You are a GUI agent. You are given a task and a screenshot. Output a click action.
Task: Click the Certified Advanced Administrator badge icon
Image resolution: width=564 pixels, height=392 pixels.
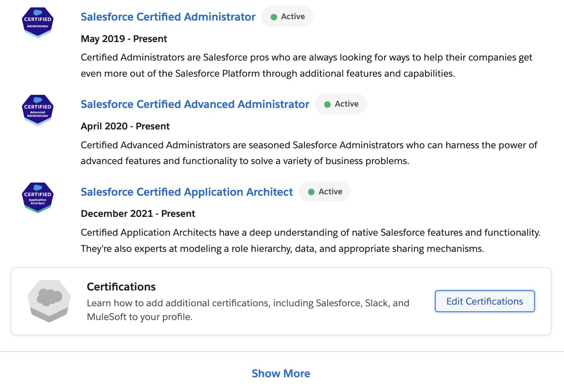38,110
